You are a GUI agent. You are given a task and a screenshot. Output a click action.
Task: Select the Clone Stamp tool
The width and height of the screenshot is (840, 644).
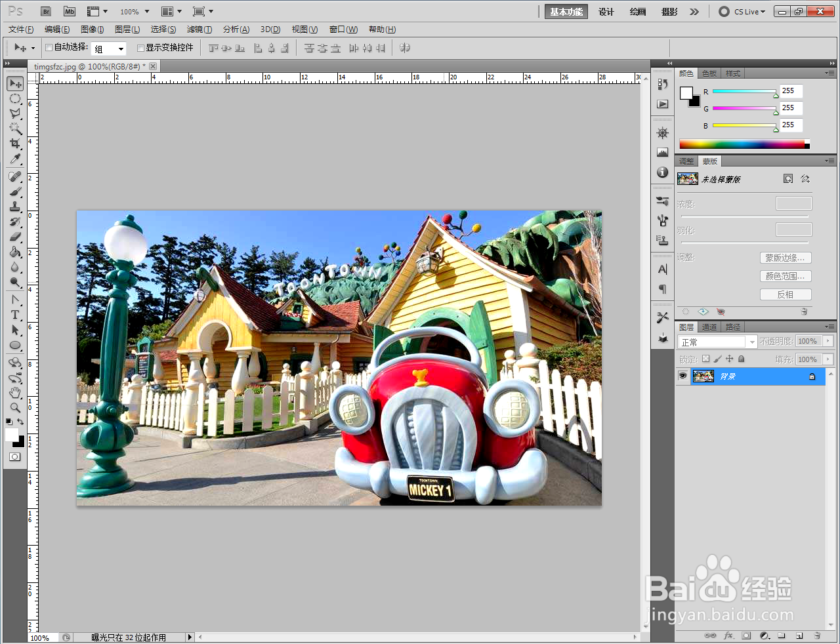click(15, 207)
